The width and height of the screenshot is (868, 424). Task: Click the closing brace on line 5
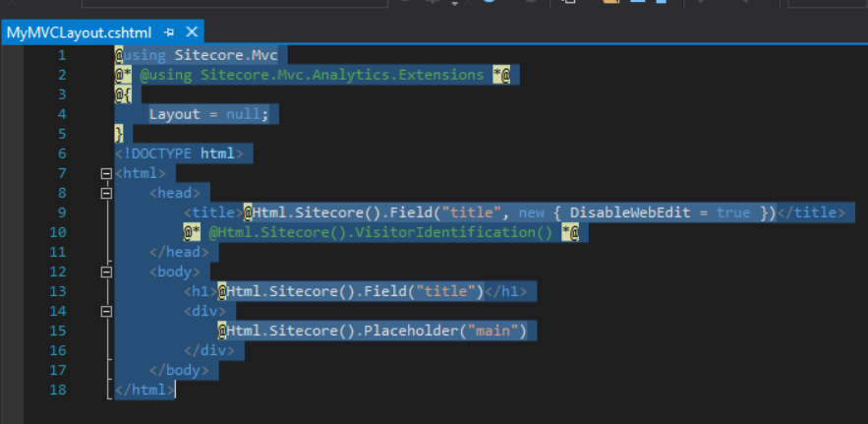click(x=119, y=134)
